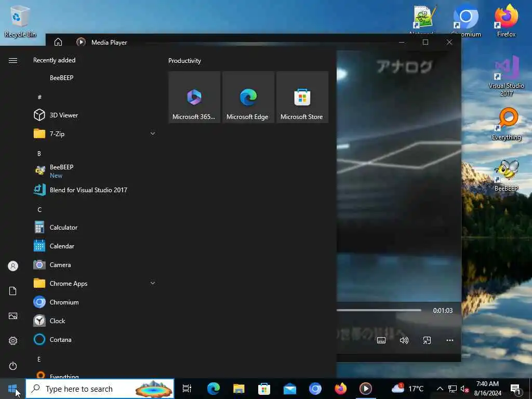This screenshot has width=532, height=399.
Task: Click the E section header
Action: tap(39, 360)
